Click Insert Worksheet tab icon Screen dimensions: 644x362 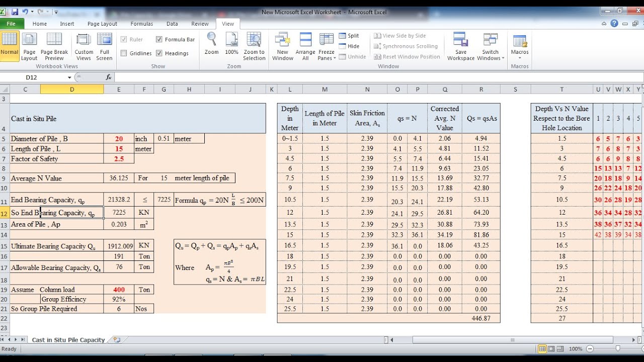pos(117,339)
